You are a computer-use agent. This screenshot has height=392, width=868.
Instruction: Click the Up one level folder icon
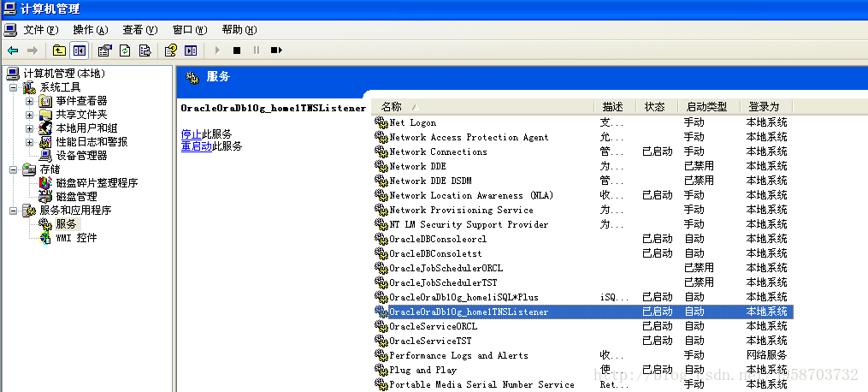pos(59,50)
